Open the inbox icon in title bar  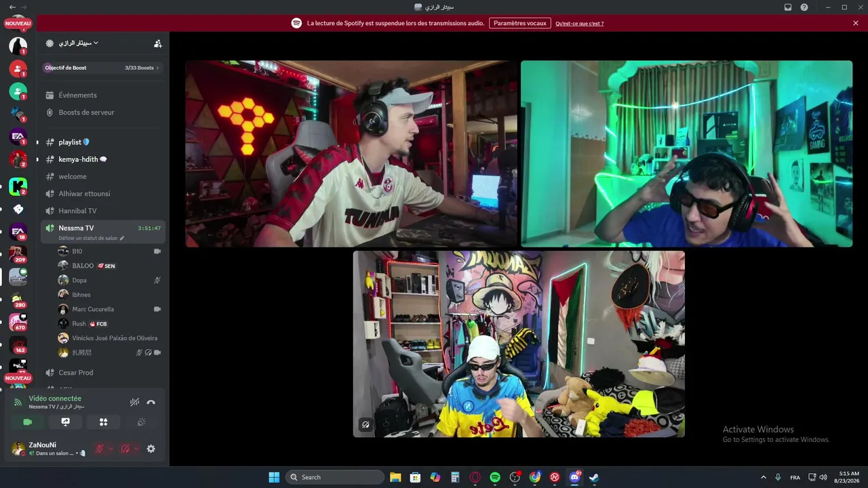click(x=788, y=7)
